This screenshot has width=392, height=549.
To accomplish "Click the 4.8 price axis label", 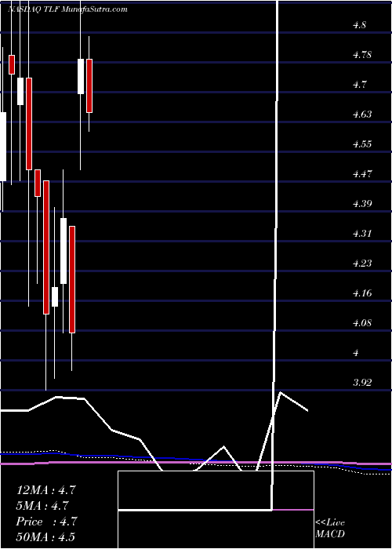I will coord(359,25).
